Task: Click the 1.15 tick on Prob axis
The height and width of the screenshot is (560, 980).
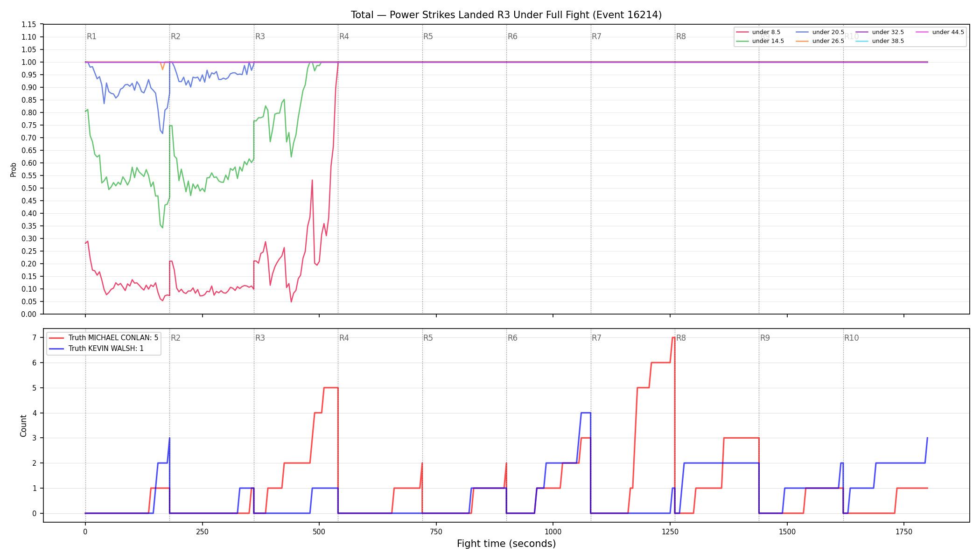Action: (x=29, y=24)
